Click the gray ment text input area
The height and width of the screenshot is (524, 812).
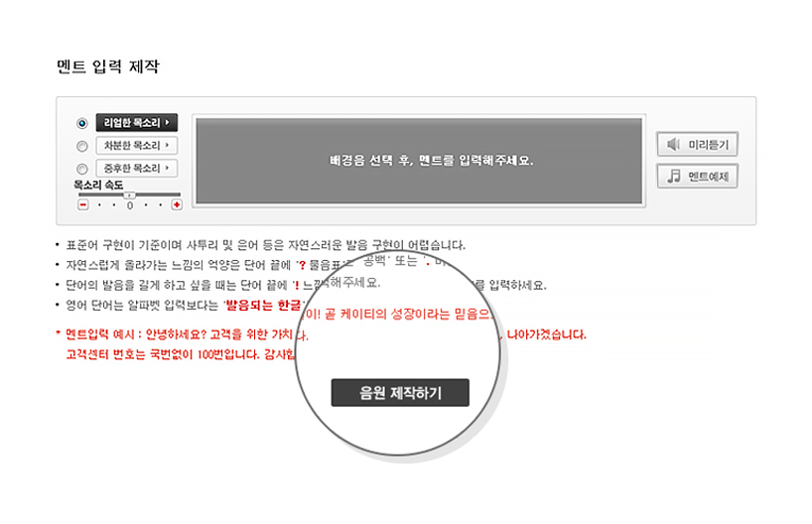click(419, 161)
